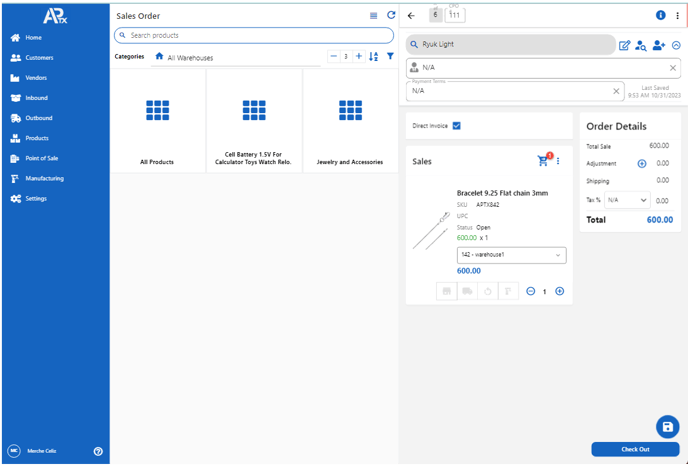This screenshot has height=469, width=688.
Task: Click the search customer person icon
Action: click(641, 45)
